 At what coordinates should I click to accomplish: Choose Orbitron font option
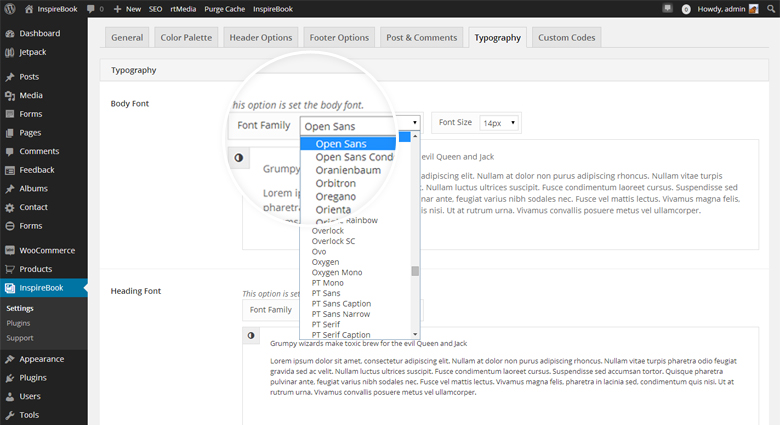point(336,184)
